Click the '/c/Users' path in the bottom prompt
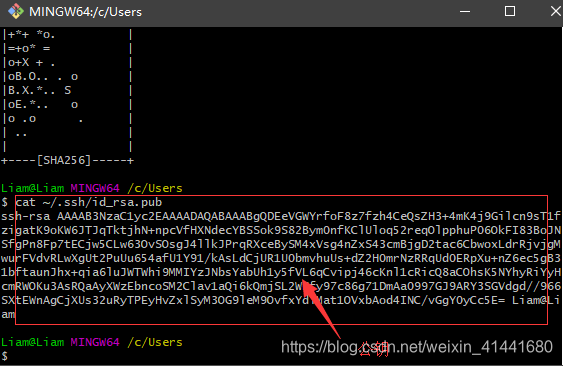 pos(155,342)
